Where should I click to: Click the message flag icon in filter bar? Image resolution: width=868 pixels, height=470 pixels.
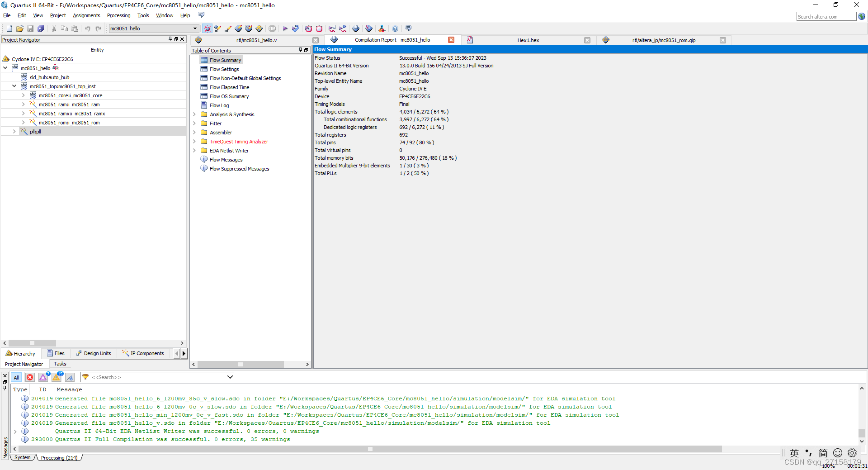coord(70,377)
